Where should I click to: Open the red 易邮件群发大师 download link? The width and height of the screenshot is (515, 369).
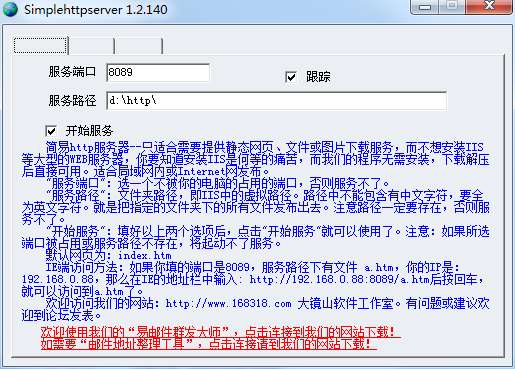[x=220, y=332]
